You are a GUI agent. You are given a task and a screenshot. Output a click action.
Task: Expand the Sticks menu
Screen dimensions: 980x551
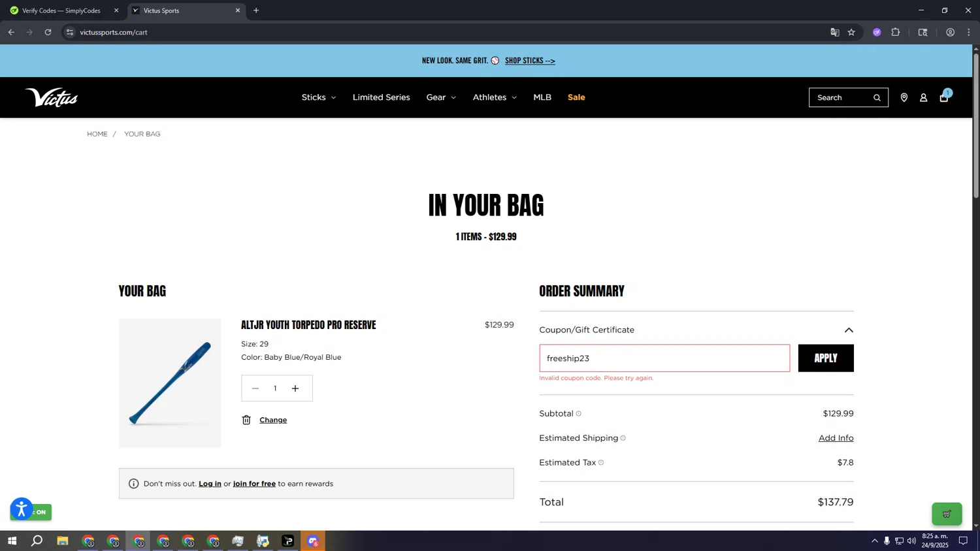[x=319, y=97]
